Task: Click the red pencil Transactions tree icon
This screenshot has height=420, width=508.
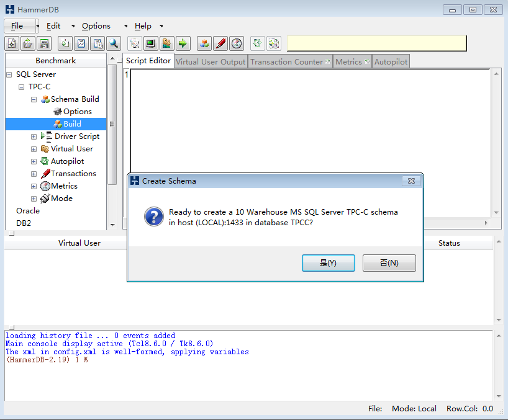Action: tap(45, 174)
